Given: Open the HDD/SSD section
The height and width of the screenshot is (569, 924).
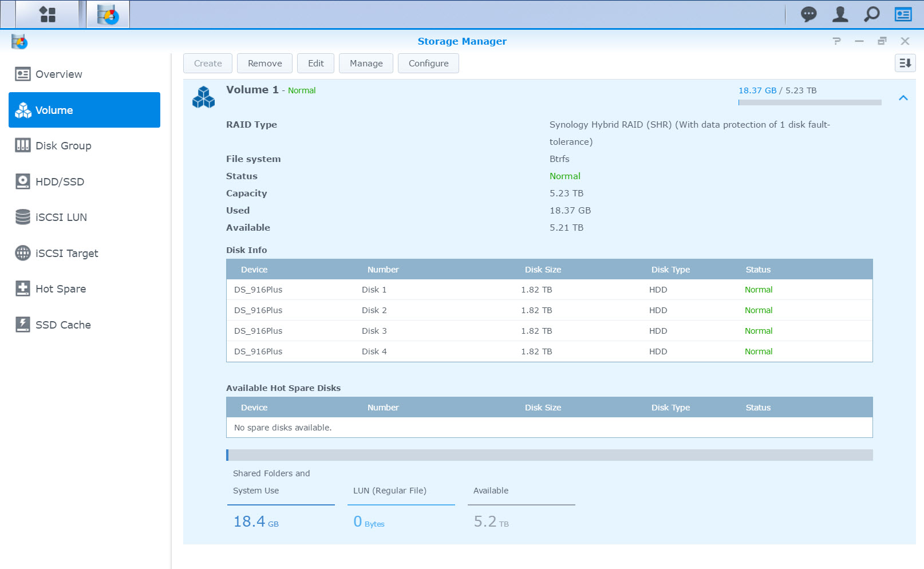Looking at the screenshot, I should (x=84, y=181).
